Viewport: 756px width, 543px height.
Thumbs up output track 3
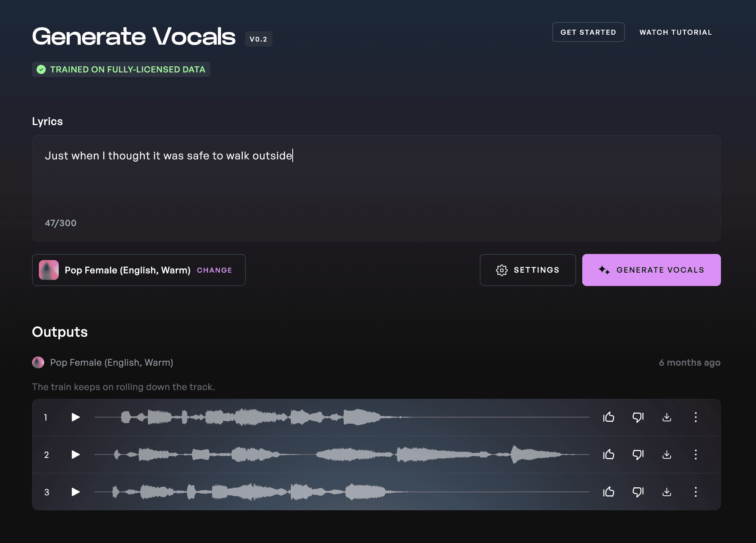click(609, 492)
